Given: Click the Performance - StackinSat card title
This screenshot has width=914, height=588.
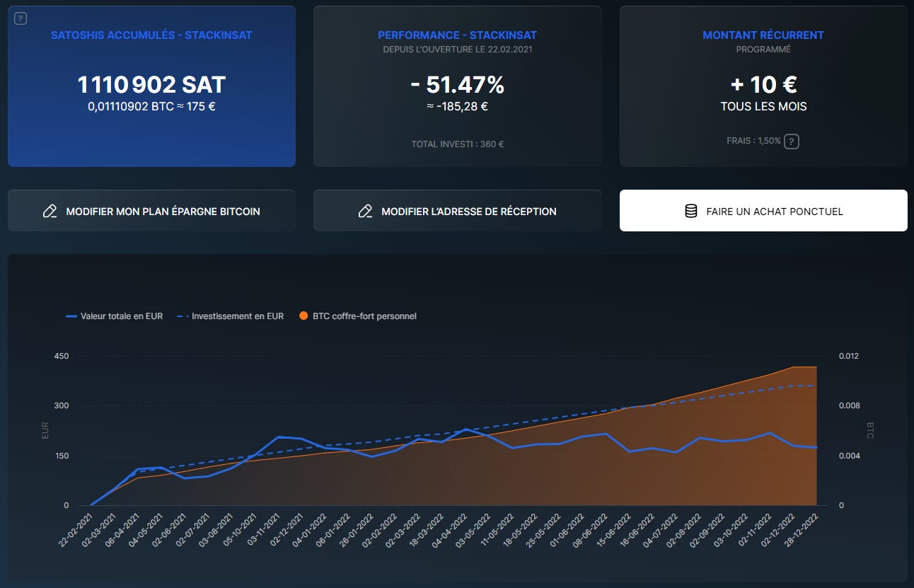Looking at the screenshot, I should (x=457, y=35).
